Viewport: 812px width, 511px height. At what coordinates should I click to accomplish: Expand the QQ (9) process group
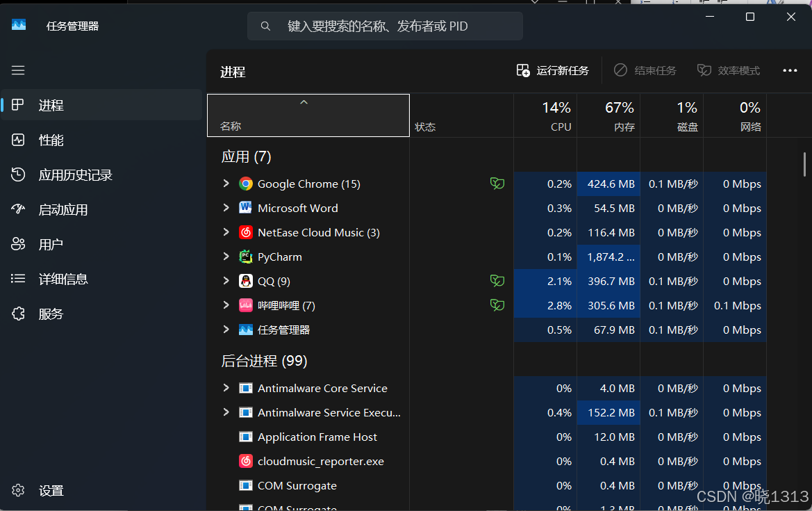[226, 281]
